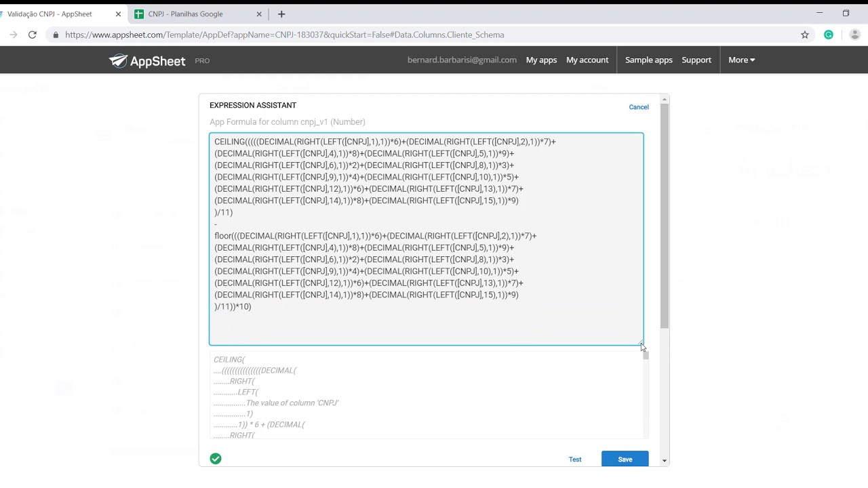Image resolution: width=868 pixels, height=488 pixels.
Task: Restore down the Chrome window
Action: (846, 13)
